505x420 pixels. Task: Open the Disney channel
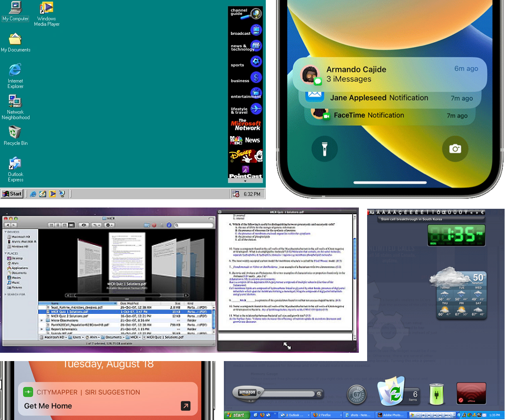click(x=246, y=156)
